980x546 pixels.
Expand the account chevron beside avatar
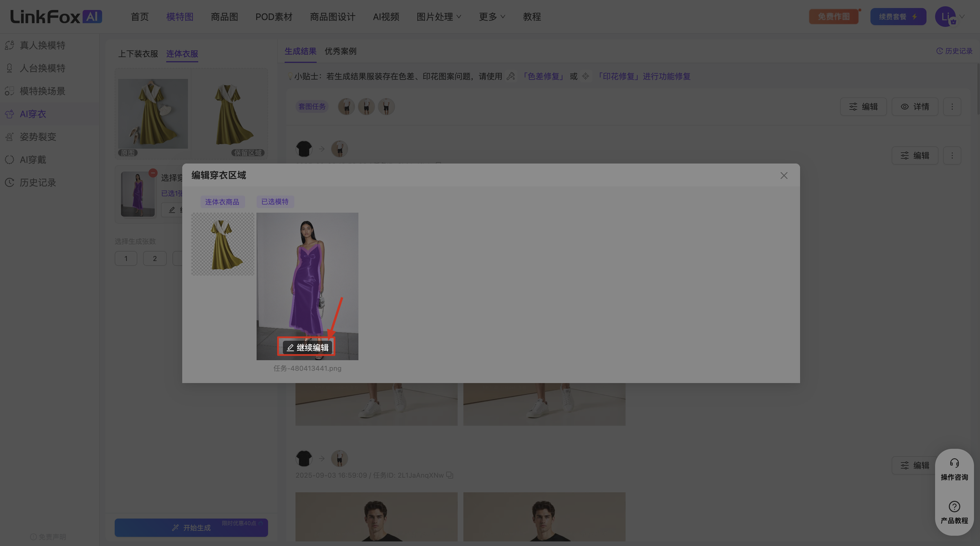point(962,17)
